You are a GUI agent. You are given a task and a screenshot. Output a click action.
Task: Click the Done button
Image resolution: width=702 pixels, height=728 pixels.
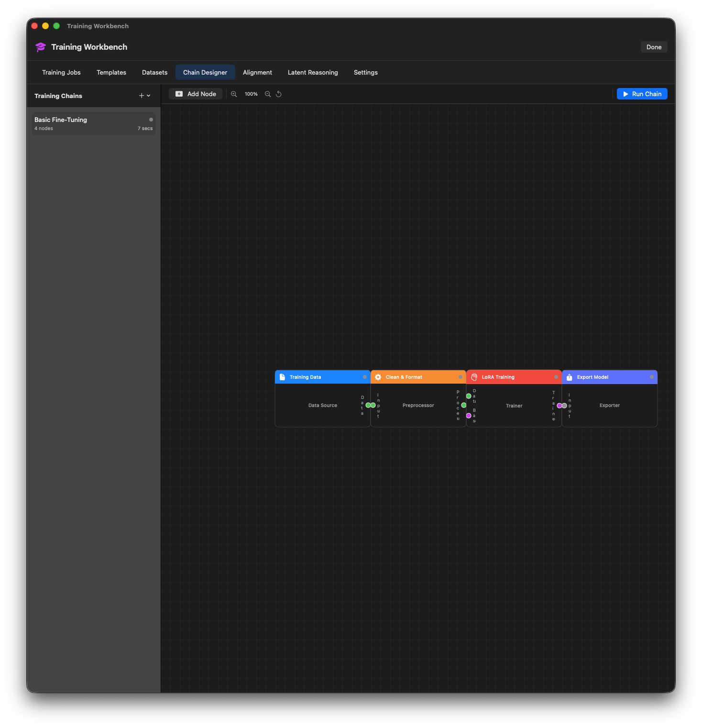pos(653,46)
